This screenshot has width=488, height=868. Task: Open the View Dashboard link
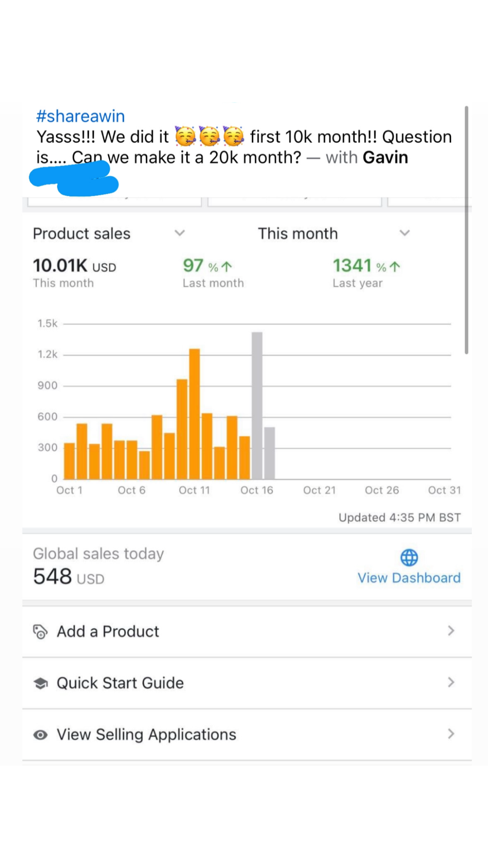point(409,578)
